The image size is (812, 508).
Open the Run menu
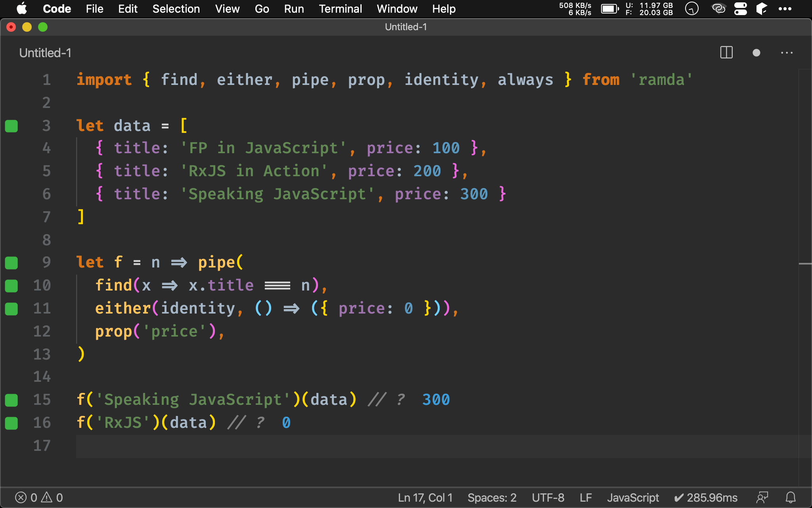coord(294,9)
